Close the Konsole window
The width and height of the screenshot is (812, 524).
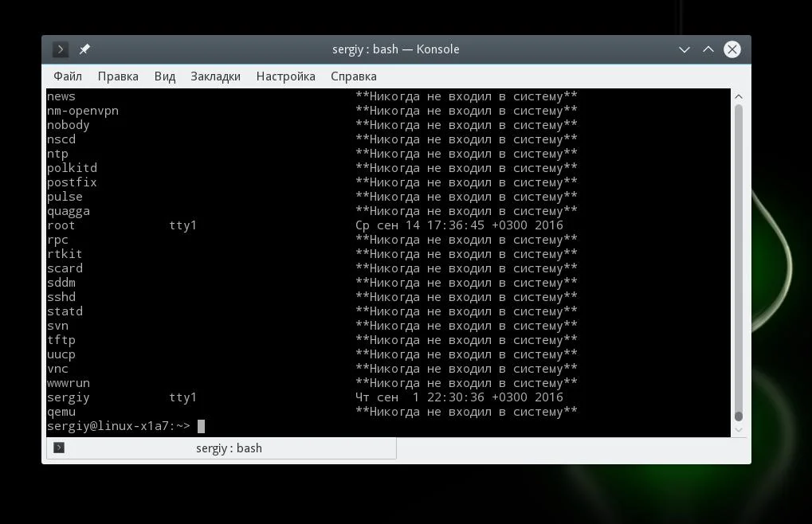732,49
